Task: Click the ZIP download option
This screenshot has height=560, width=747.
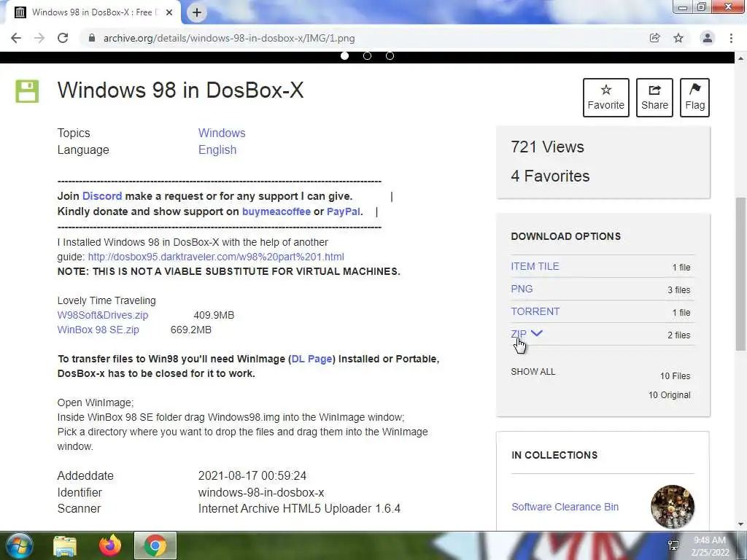Action: pos(519,334)
